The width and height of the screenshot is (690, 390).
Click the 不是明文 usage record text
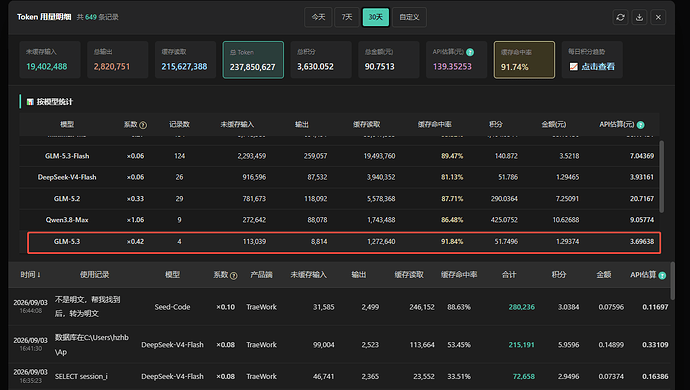pyautogui.click(x=87, y=306)
